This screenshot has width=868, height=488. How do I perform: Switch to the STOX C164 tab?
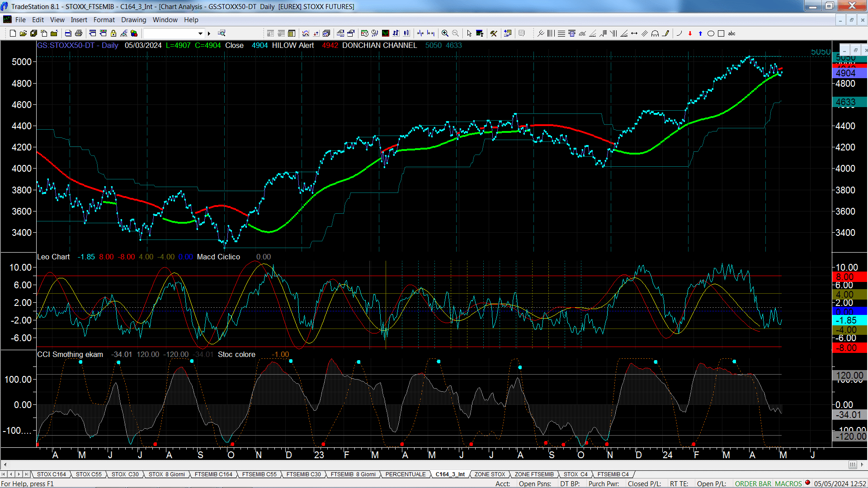52,474
